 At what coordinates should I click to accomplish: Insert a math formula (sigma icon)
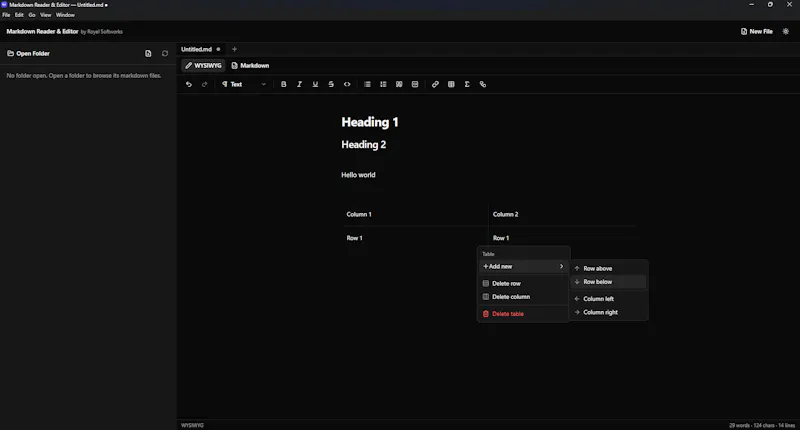(x=467, y=84)
